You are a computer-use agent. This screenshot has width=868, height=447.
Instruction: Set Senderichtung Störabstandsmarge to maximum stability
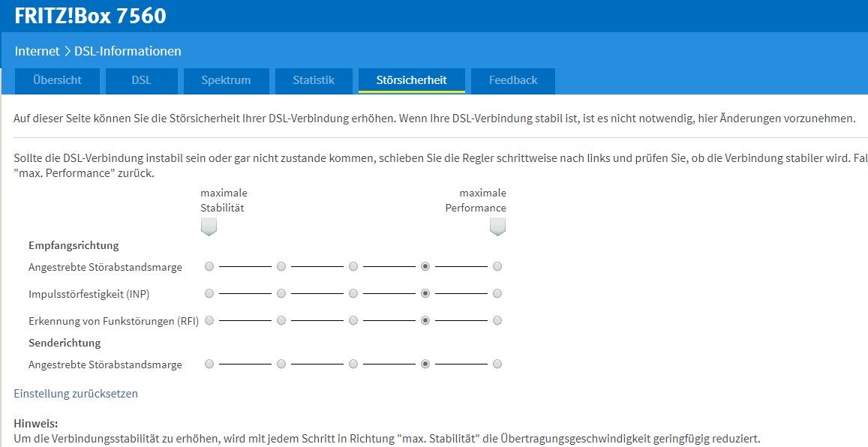tap(209, 364)
